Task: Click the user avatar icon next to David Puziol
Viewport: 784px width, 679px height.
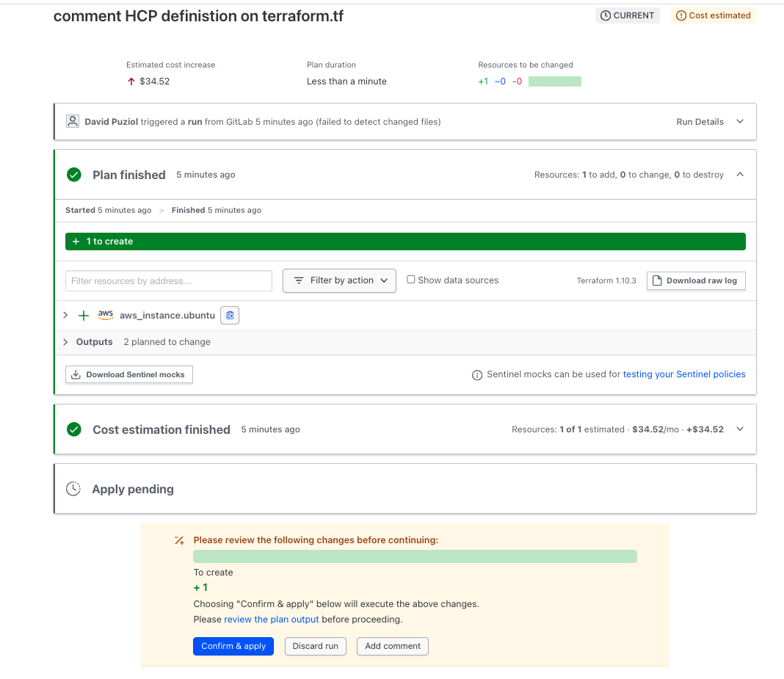Action: (73, 121)
